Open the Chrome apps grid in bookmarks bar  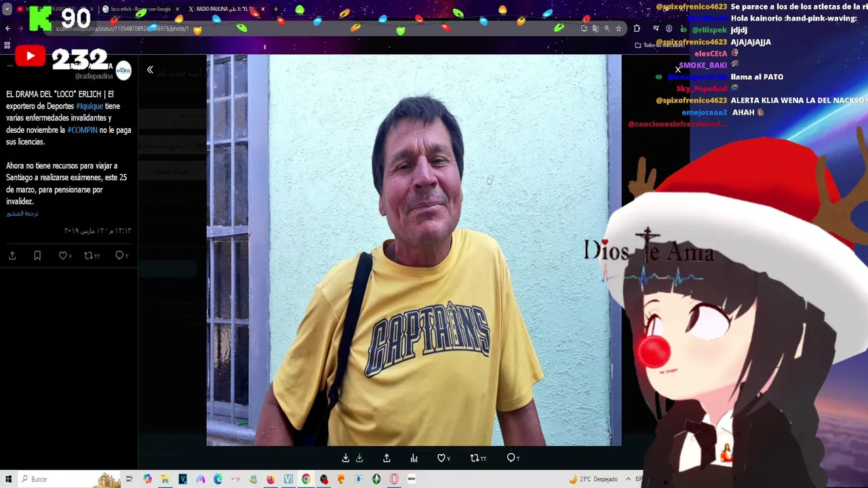[7, 45]
